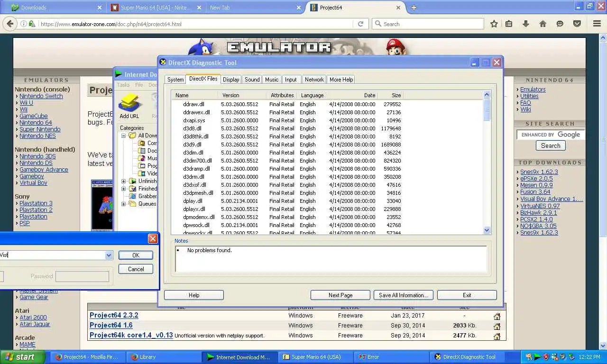
Task: Open the Network tab in DirectX tool
Action: [314, 80]
